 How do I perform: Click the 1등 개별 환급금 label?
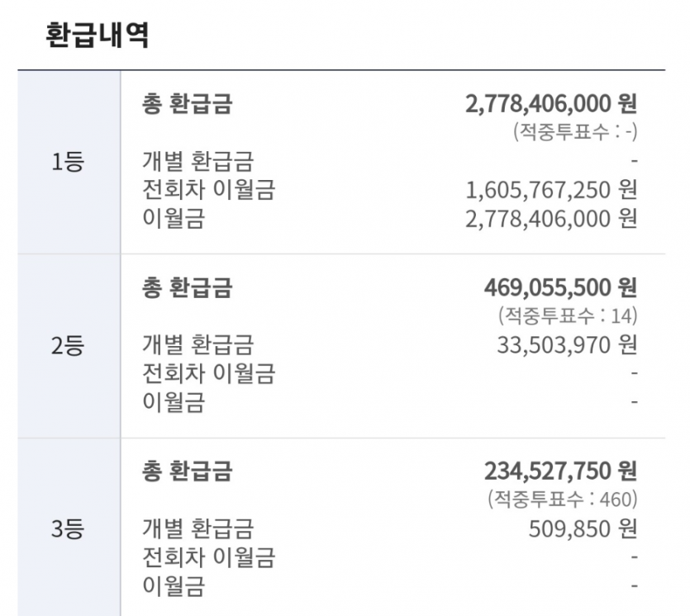pos(197,161)
